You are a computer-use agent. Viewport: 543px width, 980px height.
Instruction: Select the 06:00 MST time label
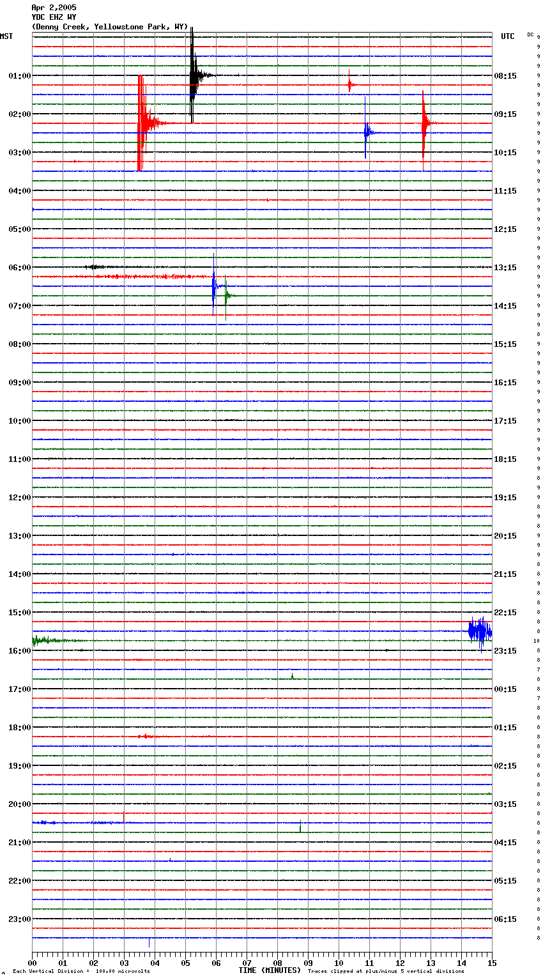coord(19,267)
